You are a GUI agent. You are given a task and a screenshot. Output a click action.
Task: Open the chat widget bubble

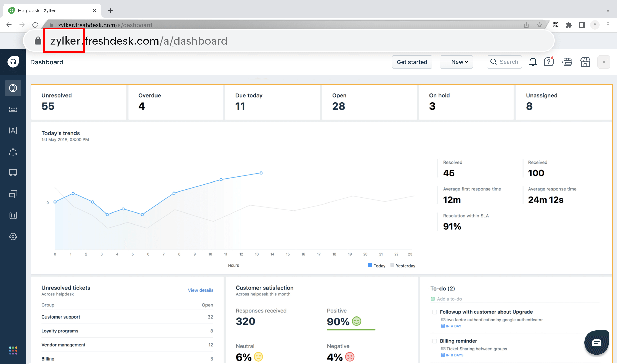(x=596, y=343)
